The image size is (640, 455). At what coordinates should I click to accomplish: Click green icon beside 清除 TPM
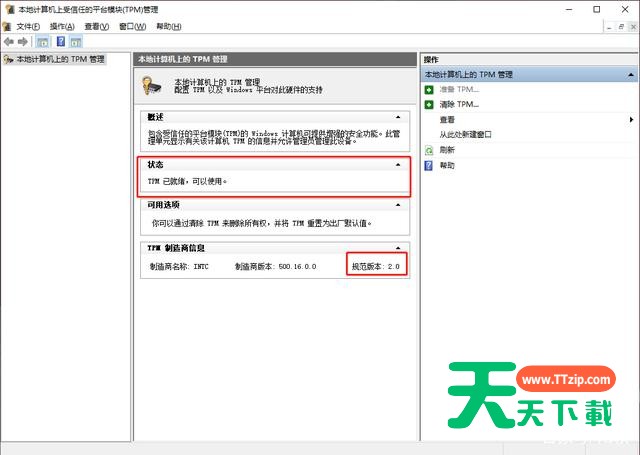pos(429,104)
